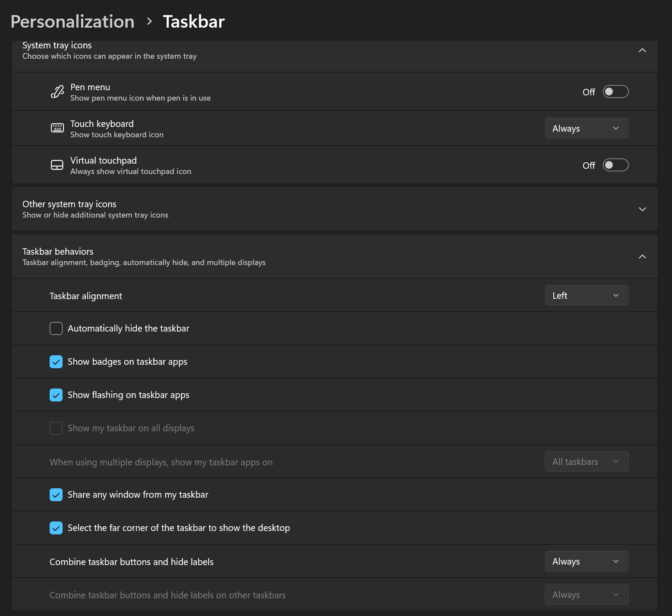Expand Other system tray icons section
Viewport: 672px width, 616px height.
pos(642,209)
